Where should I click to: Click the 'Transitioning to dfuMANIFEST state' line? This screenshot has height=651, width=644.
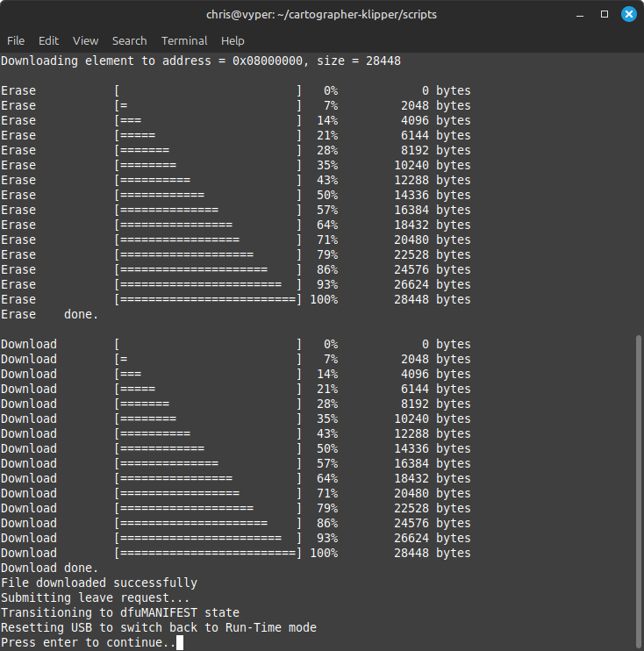pos(120,612)
